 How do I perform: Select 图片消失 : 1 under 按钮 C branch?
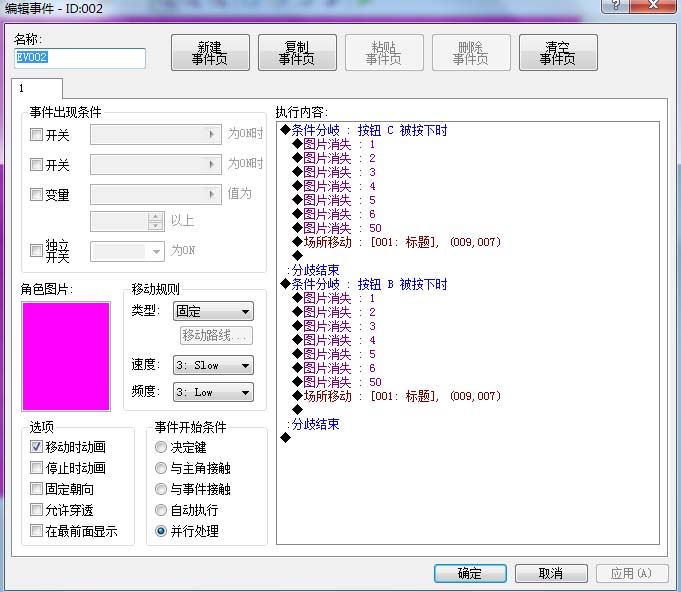(x=333, y=144)
